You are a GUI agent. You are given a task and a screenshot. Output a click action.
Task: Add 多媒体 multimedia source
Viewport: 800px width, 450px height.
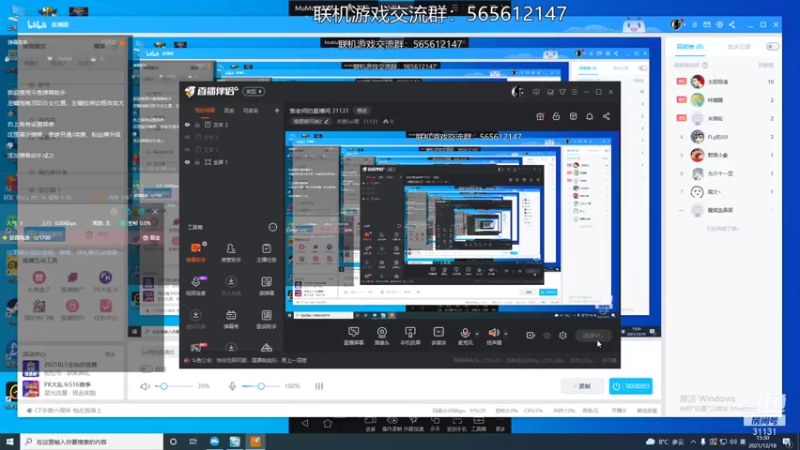(x=439, y=336)
